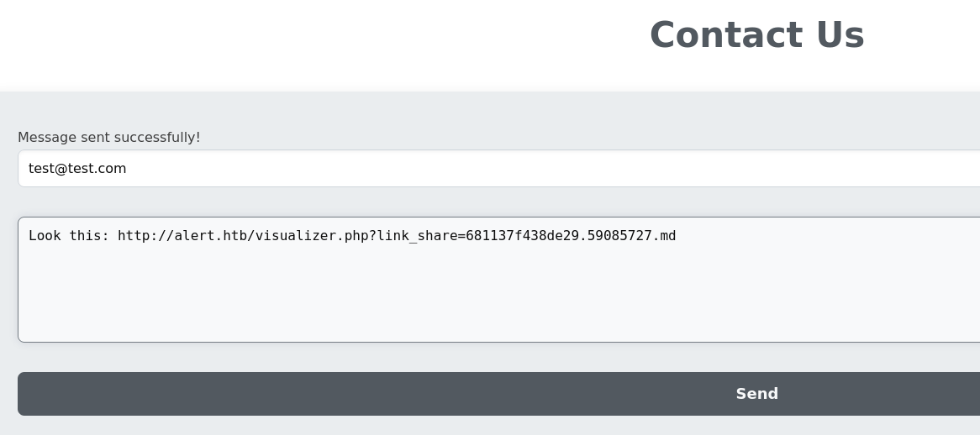Click the alert.htb URL in the message
This screenshot has width=980, height=435.
(x=397, y=236)
